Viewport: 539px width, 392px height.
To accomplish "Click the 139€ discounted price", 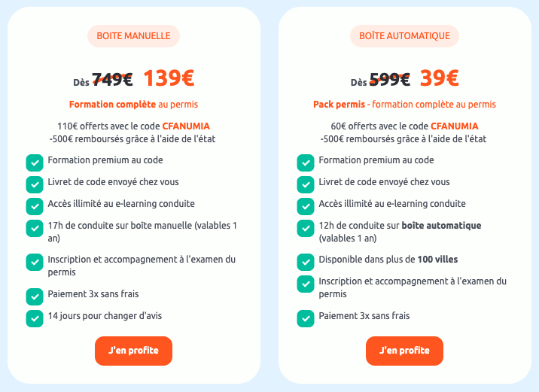I will tap(169, 78).
